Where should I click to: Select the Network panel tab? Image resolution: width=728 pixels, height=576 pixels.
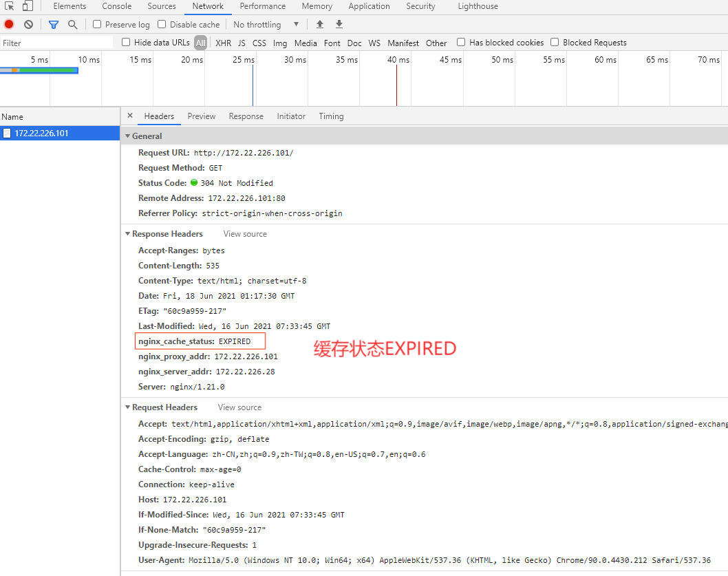(x=208, y=6)
